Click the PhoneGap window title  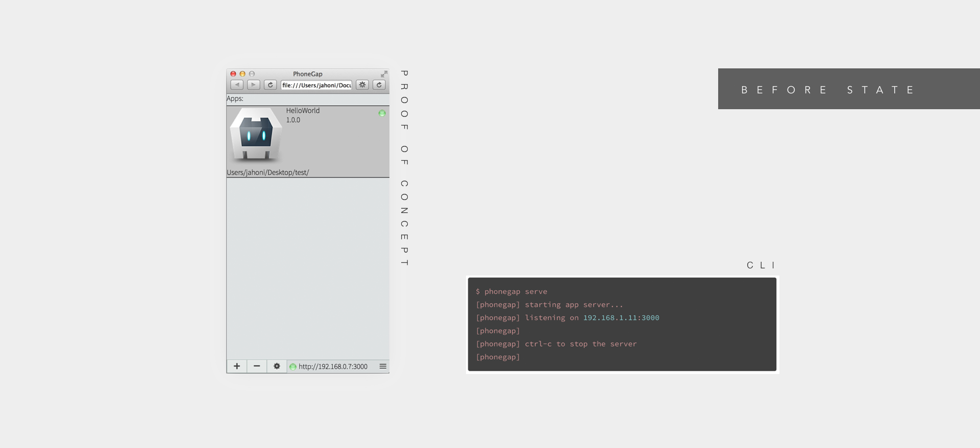tap(308, 74)
